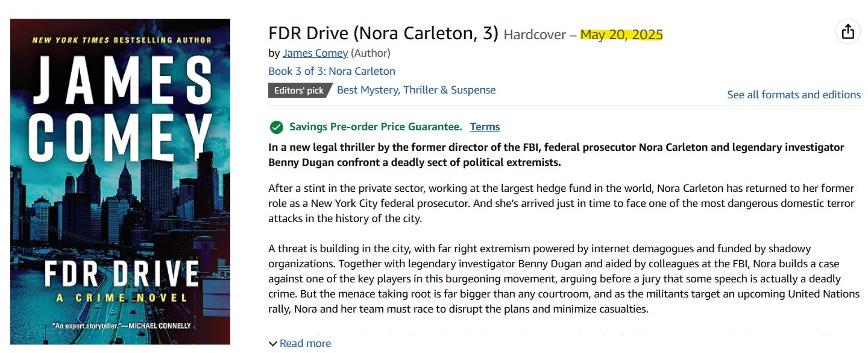The width and height of the screenshot is (868, 353).
Task: Click the A Crime Novel text on the cover
Action: tap(120, 296)
